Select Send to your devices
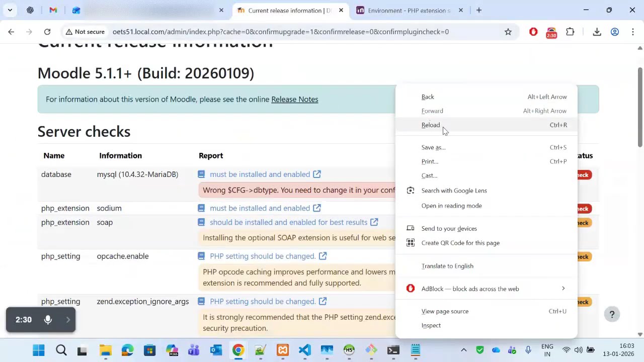This screenshot has width=644, height=362. tap(487, 229)
